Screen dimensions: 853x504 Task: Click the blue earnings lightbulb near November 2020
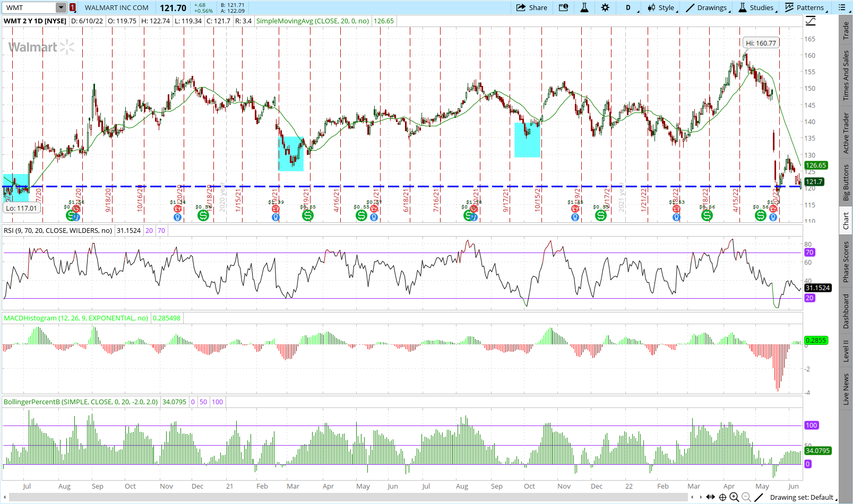click(x=177, y=217)
